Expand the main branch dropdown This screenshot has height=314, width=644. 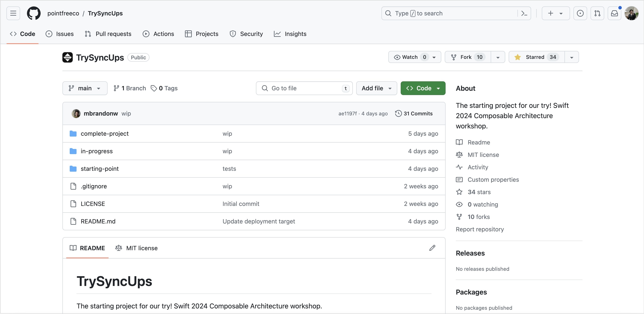pyautogui.click(x=85, y=88)
